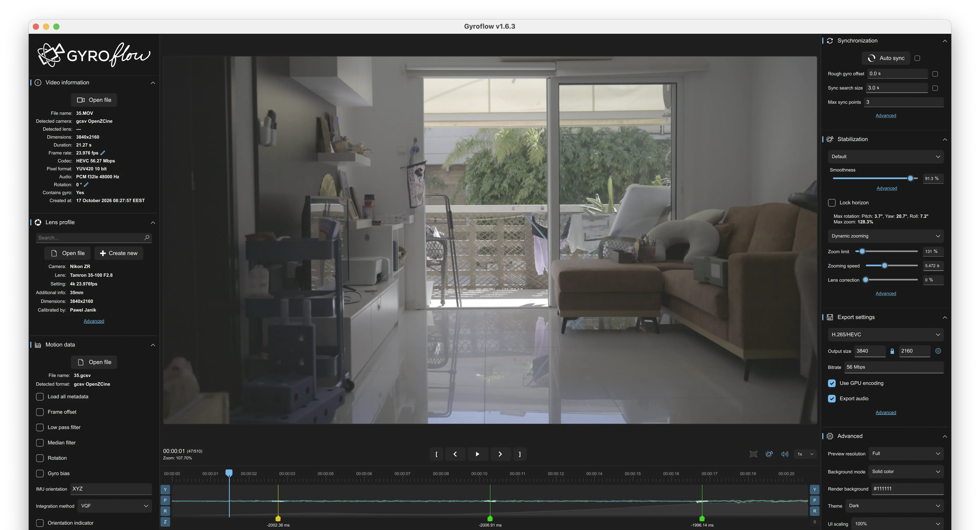The image size is (980, 530).
Task: Open file in Motion data section
Action: click(x=94, y=362)
